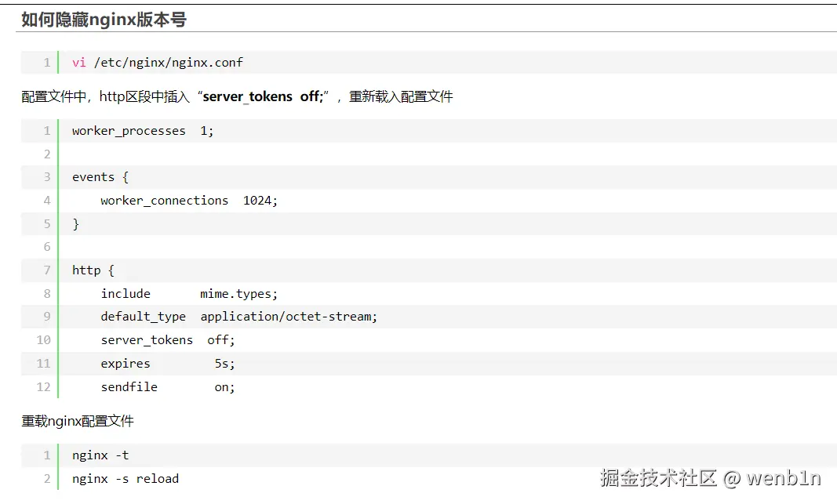Image resolution: width=837 pixels, height=504 pixels.
Task: Click line number 2 beside the blank config line
Action: point(47,154)
